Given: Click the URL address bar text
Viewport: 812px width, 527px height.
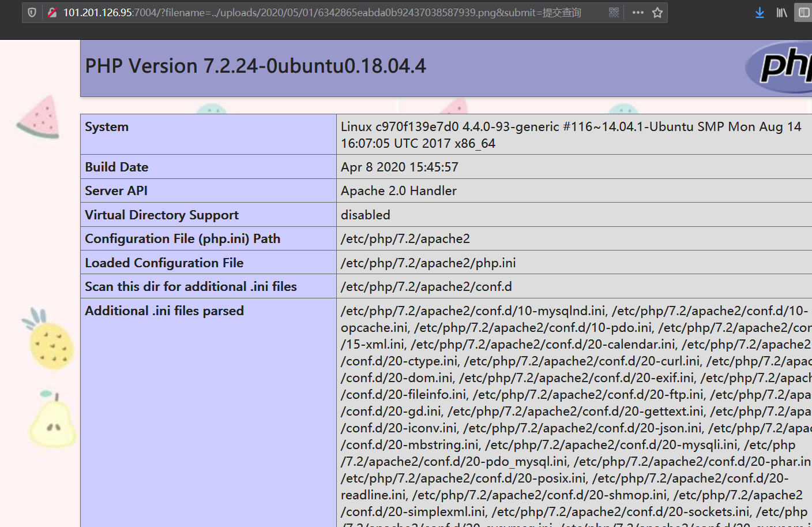Looking at the screenshot, I should (x=322, y=13).
